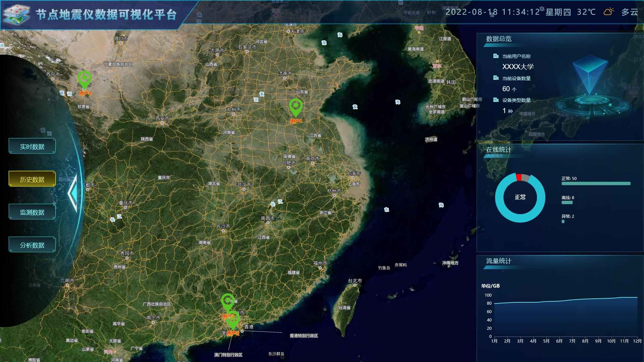Click the 设备类型数量 list icon
Screen dimensions: 644x362
point(496,100)
